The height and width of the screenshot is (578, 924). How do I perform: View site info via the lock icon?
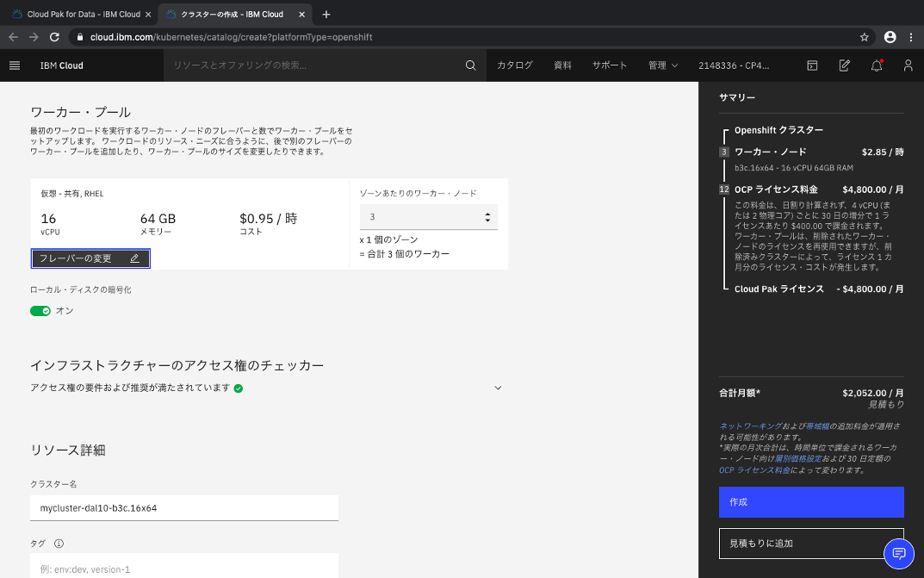[x=80, y=37]
